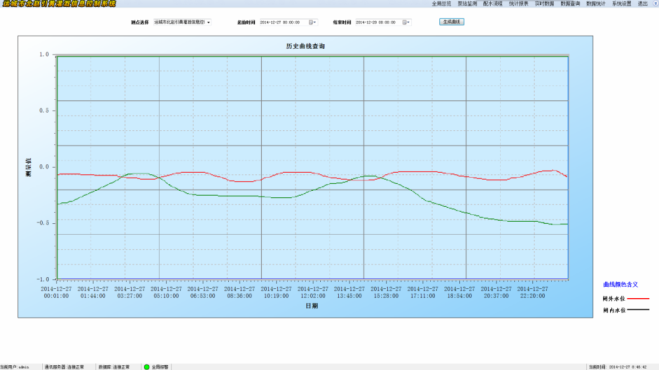659x370 pixels.
Task: Open the 泵站监测 station monitoring menu
Action: coord(467,3)
